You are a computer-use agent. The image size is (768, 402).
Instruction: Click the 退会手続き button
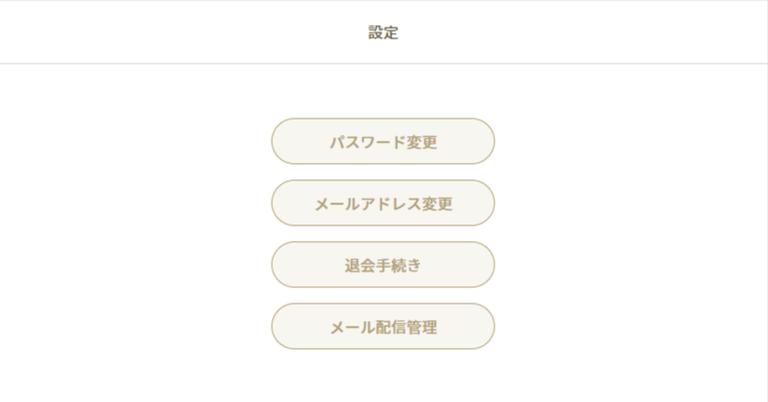click(383, 266)
